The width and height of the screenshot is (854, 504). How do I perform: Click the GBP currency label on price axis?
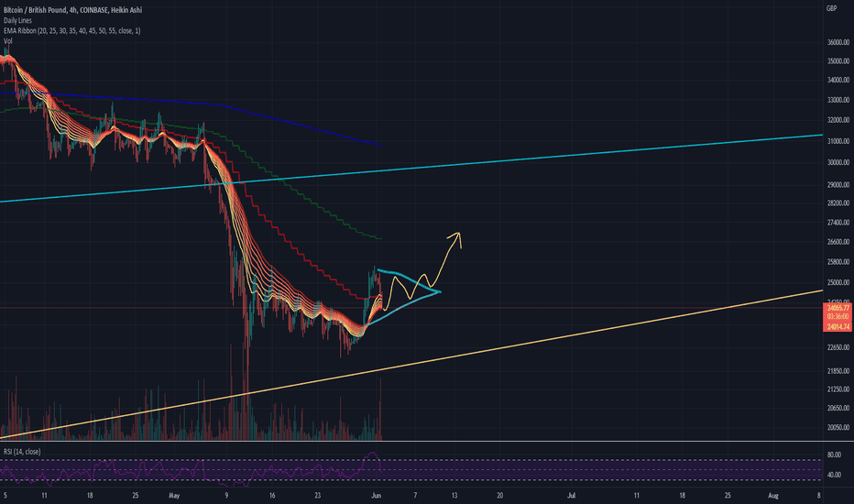coord(831,8)
